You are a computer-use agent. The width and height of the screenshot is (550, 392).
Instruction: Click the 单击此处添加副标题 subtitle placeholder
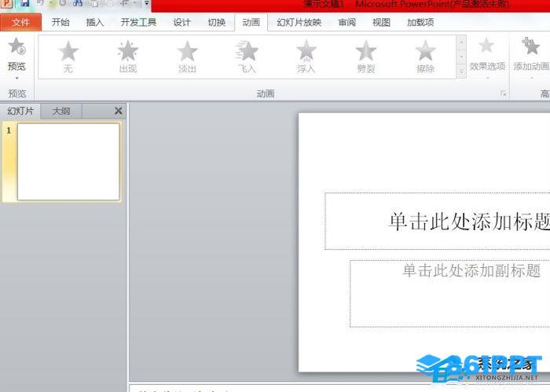450,294
